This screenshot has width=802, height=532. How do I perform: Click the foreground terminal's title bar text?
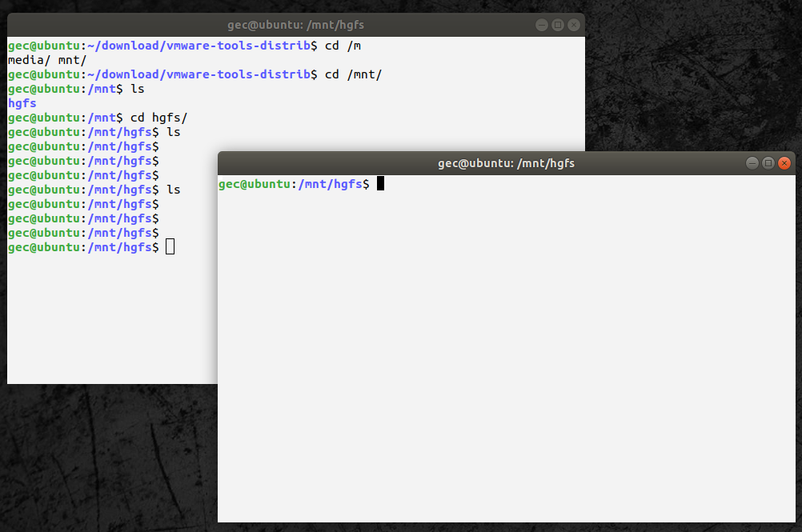tap(506, 163)
